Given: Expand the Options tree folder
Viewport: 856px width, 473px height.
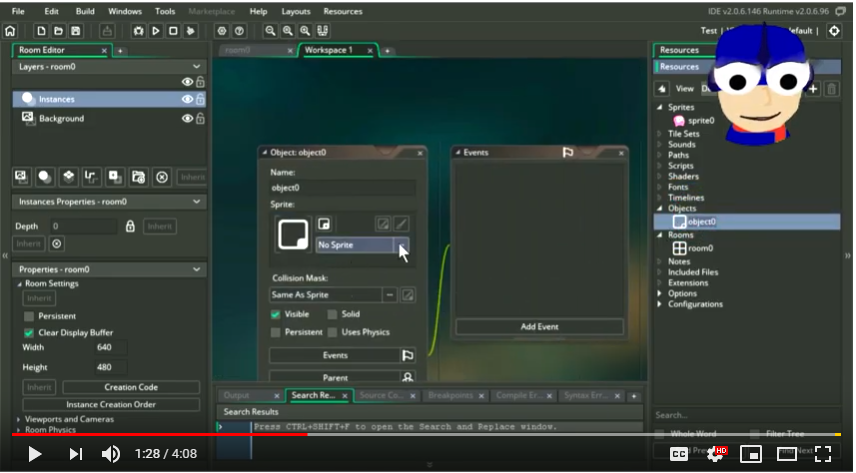Looking at the screenshot, I should (659, 294).
